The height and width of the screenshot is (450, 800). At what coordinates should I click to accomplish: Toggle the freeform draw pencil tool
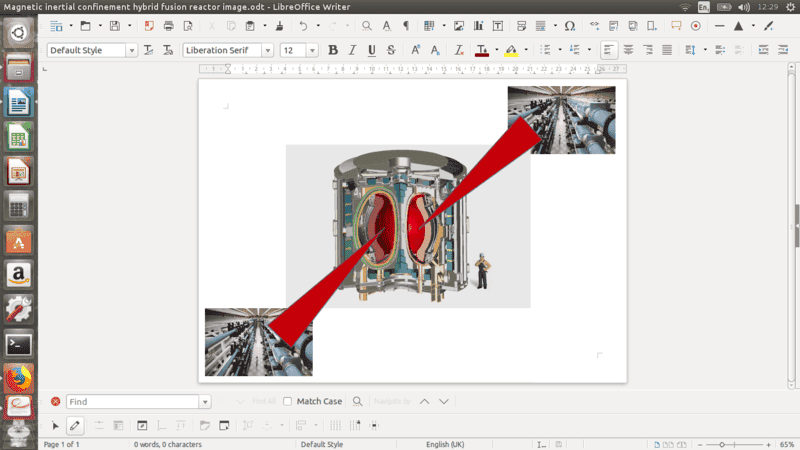[x=75, y=425]
